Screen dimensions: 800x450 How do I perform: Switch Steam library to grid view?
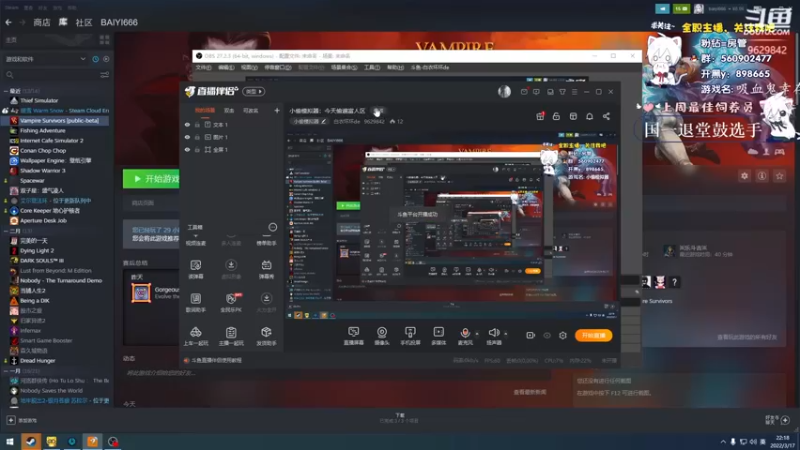click(x=105, y=40)
